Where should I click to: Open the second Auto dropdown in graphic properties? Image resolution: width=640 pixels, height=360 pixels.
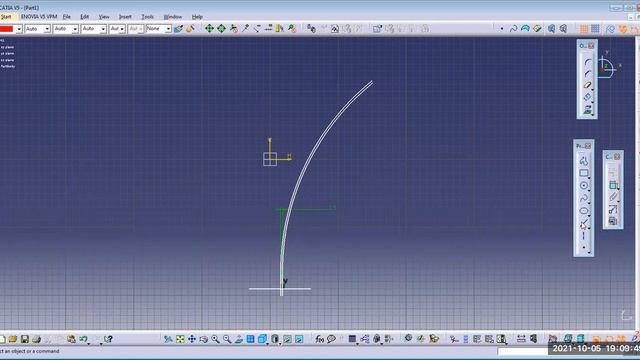tap(66, 29)
